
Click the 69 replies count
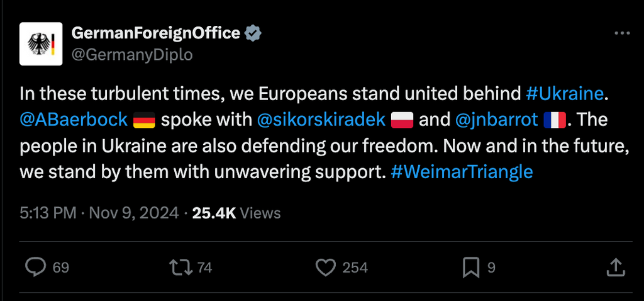tap(61, 268)
